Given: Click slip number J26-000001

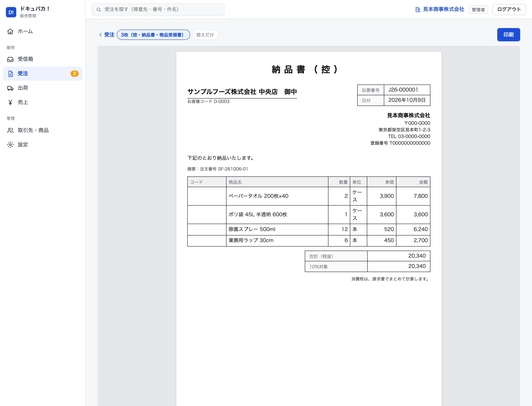Looking at the screenshot, I should click(x=403, y=90).
